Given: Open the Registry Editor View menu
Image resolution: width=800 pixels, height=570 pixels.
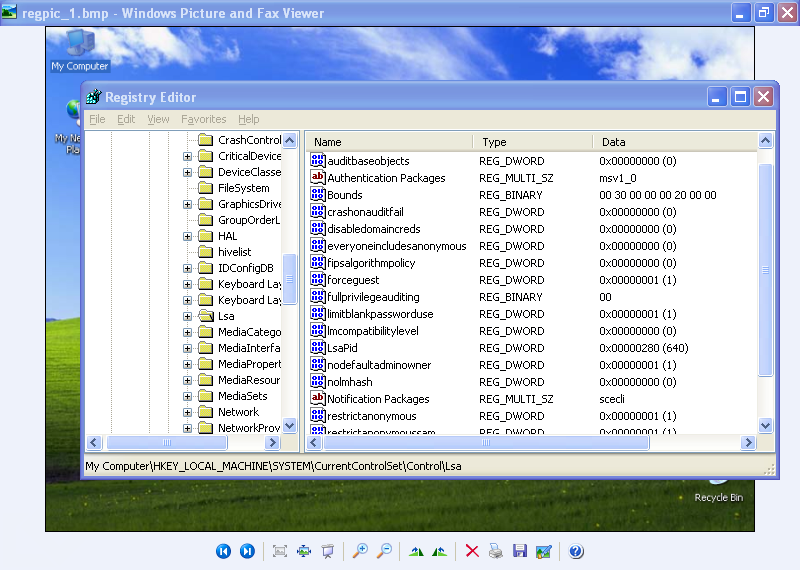Looking at the screenshot, I should [158, 119].
